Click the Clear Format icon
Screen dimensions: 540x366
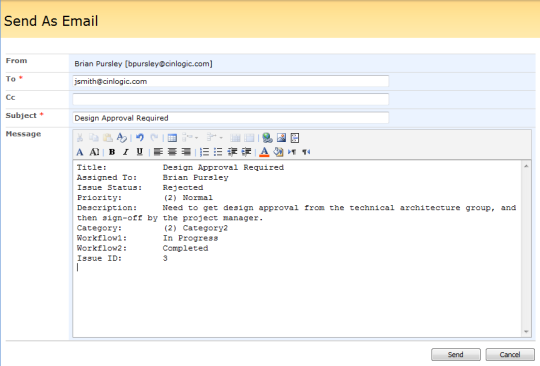pyautogui.click(x=122, y=138)
